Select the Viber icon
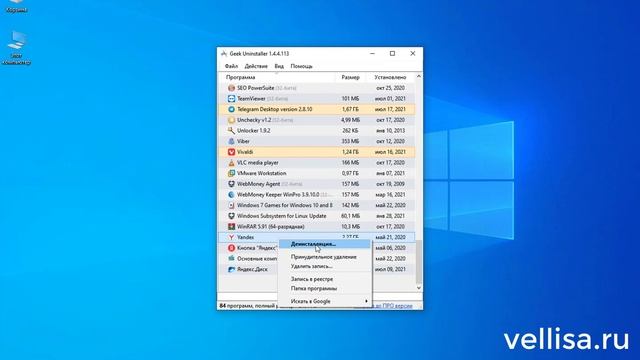 231,141
